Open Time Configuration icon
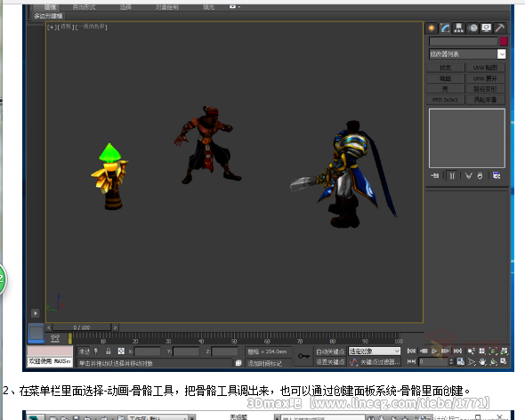This screenshot has height=420, width=525. pos(461,362)
